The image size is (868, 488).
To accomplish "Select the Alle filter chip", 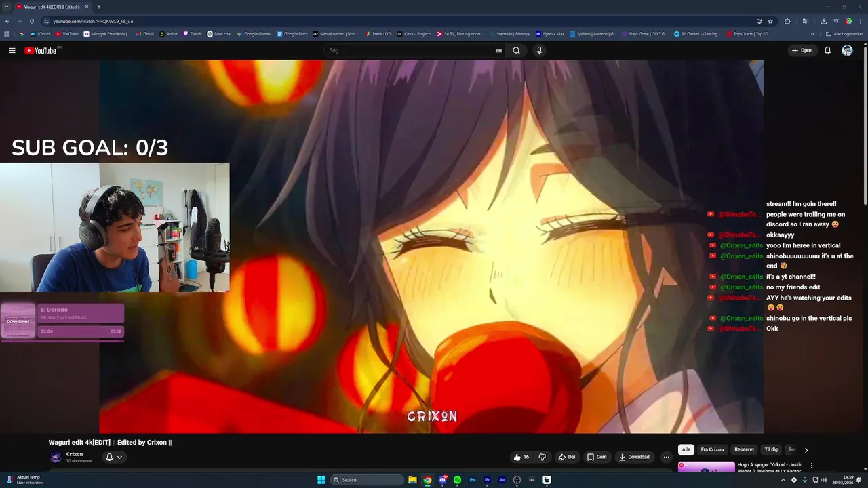I will pos(686,449).
